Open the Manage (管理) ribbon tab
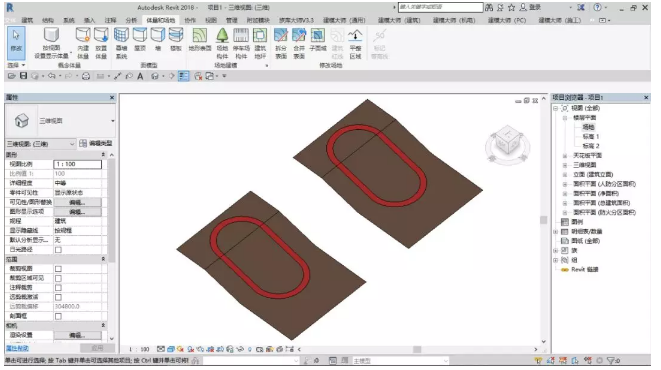The image size is (661, 370). click(x=231, y=20)
